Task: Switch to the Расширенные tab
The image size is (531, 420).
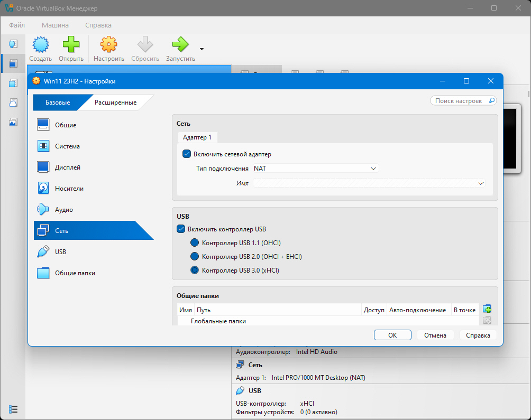Action: [115, 102]
